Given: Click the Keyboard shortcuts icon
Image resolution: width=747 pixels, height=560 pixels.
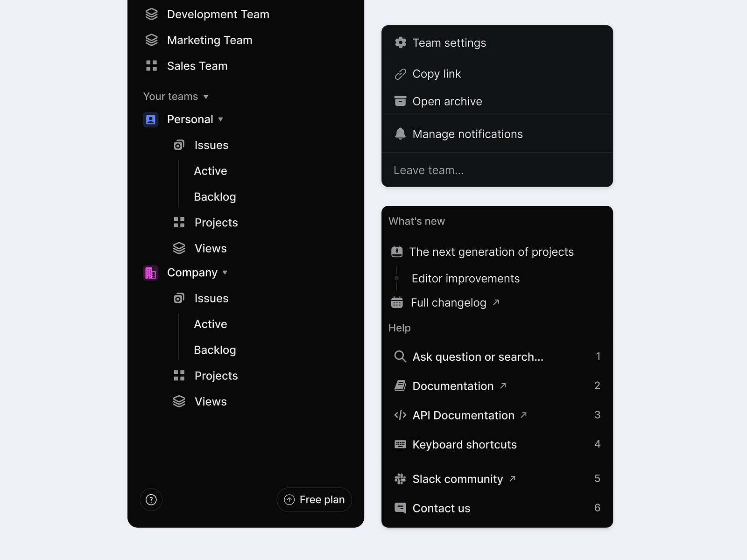Looking at the screenshot, I should (x=400, y=444).
